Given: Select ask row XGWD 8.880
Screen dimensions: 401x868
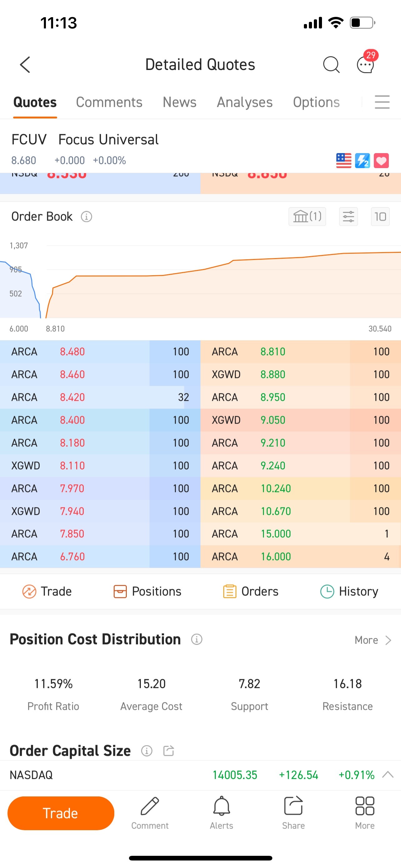Looking at the screenshot, I should (x=301, y=375).
